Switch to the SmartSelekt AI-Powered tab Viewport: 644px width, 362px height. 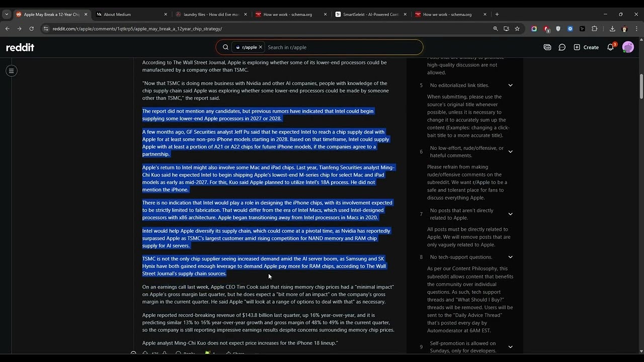(370, 15)
